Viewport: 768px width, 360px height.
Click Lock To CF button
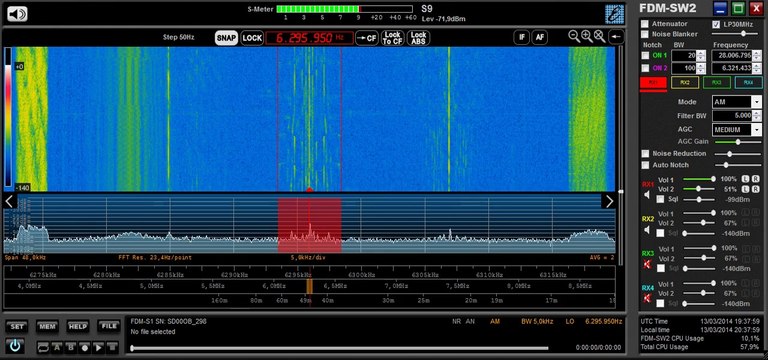tap(393, 38)
